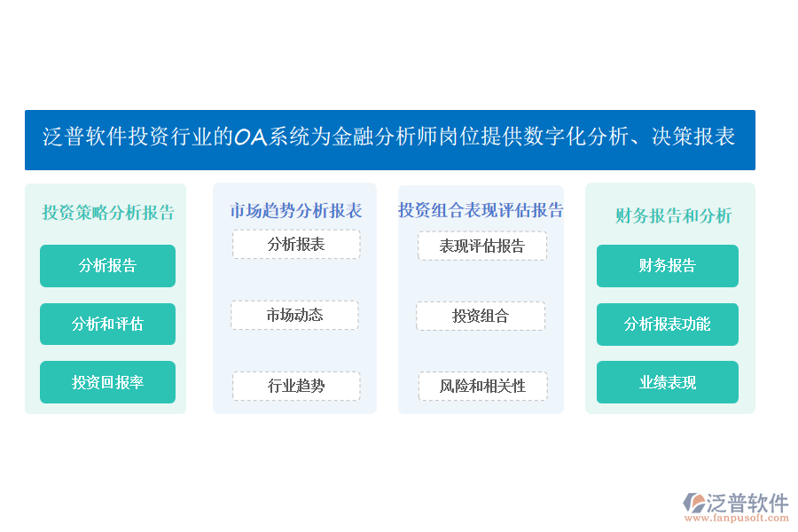Click the 泛普软件 watermark text
This screenshot has width=798, height=532.
coord(747,503)
